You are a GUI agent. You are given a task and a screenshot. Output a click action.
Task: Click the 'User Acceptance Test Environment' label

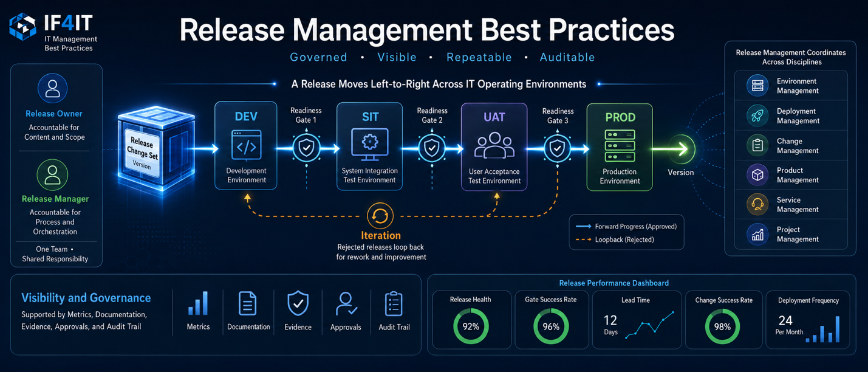tap(494, 176)
